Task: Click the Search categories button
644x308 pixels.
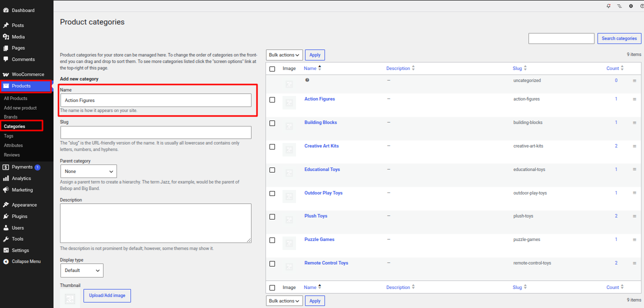Action: pos(619,38)
